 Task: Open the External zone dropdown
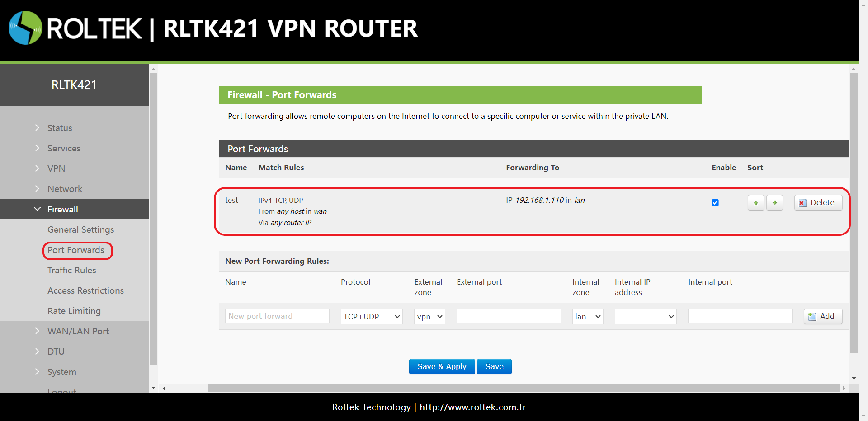point(429,317)
